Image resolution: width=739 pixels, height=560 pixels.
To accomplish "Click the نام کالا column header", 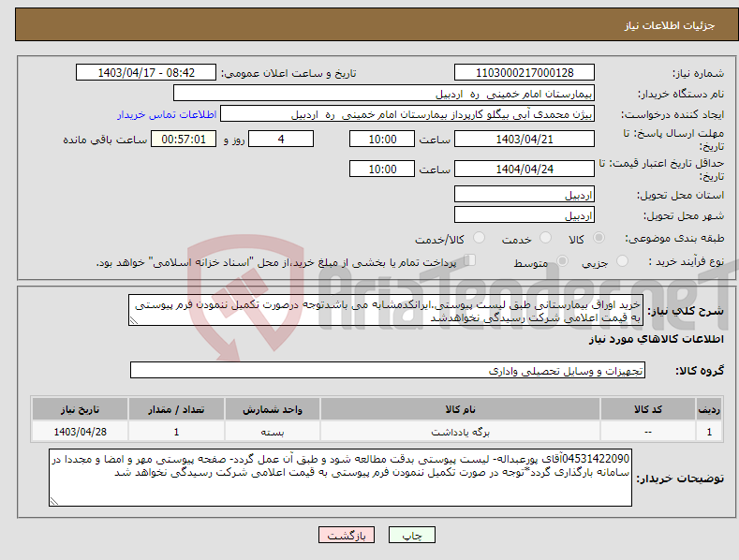I will [x=460, y=409].
